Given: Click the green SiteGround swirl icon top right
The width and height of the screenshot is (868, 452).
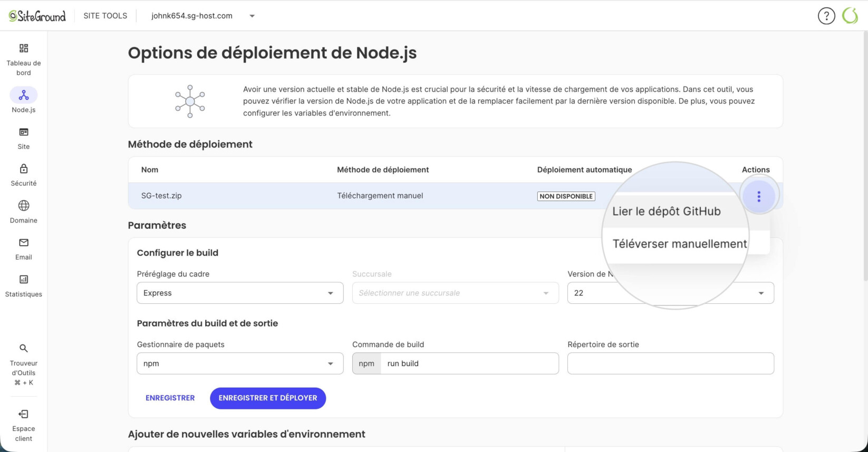Looking at the screenshot, I should tap(850, 16).
